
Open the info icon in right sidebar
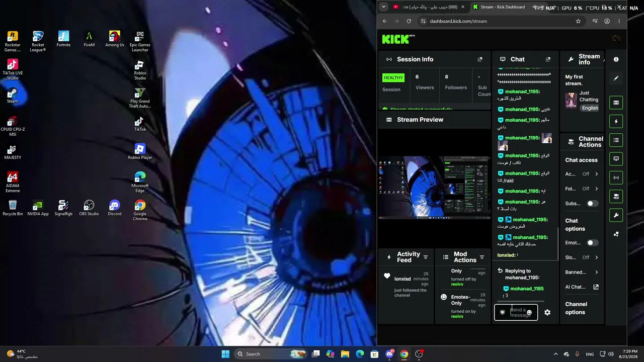[616, 59]
